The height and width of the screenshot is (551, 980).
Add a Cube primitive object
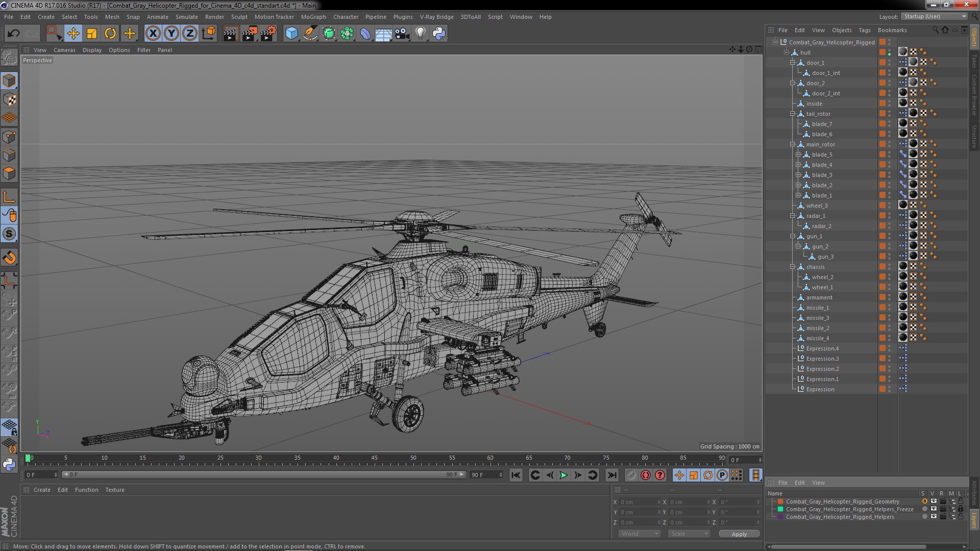point(291,34)
